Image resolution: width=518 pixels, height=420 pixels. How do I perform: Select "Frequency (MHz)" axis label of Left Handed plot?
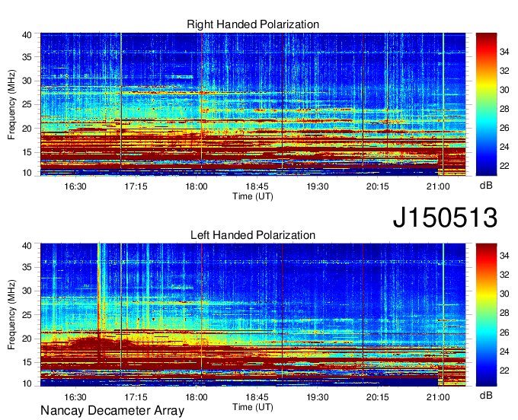tap(11, 315)
